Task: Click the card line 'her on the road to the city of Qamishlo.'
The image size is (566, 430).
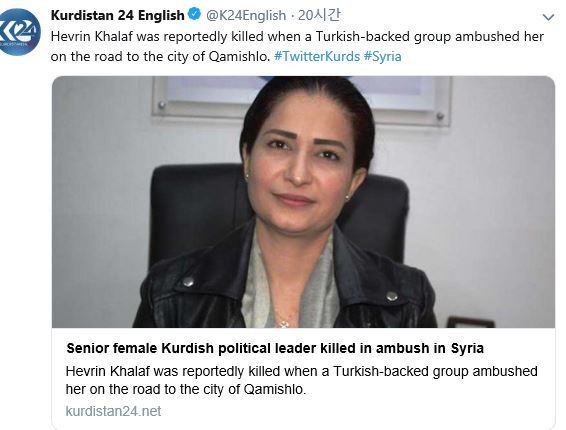Action: [x=186, y=389]
